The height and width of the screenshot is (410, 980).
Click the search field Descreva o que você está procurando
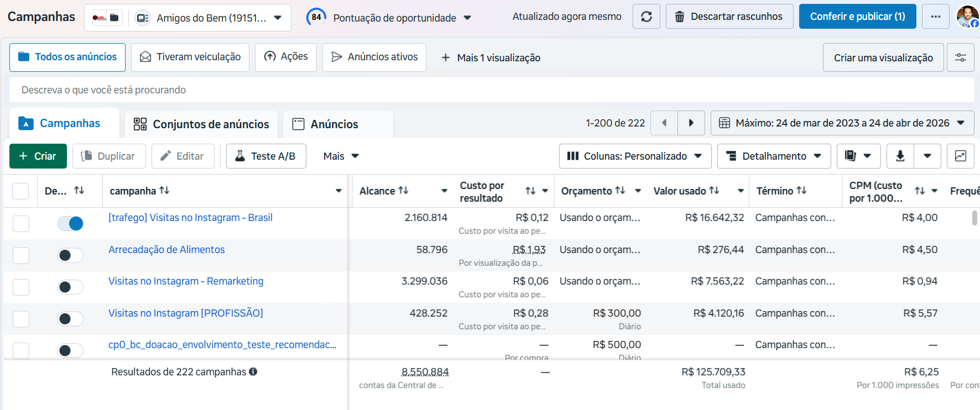point(492,90)
